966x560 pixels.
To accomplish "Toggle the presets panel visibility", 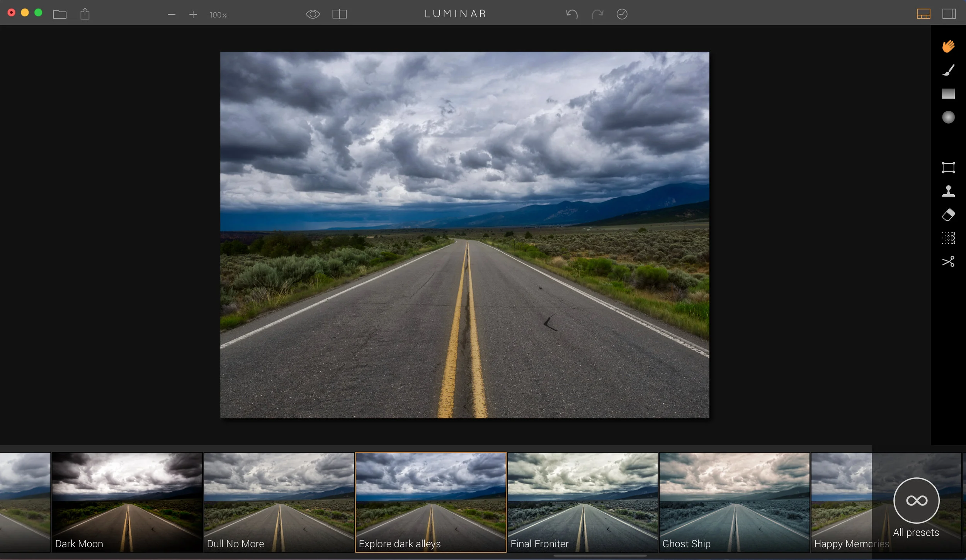I will (923, 14).
